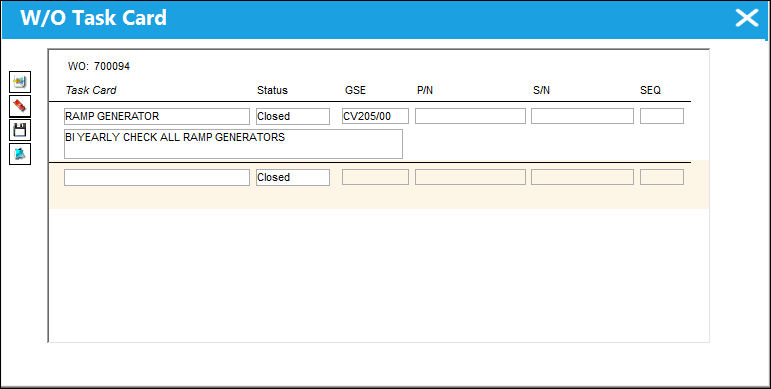Close the W/O Task Card window
771x389 pixels.
pyautogui.click(x=746, y=18)
